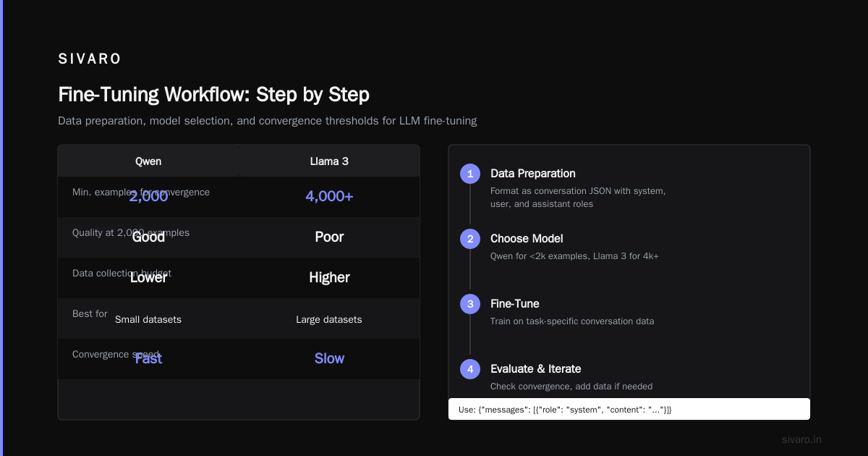Click the SIVARO logo text

click(x=90, y=59)
